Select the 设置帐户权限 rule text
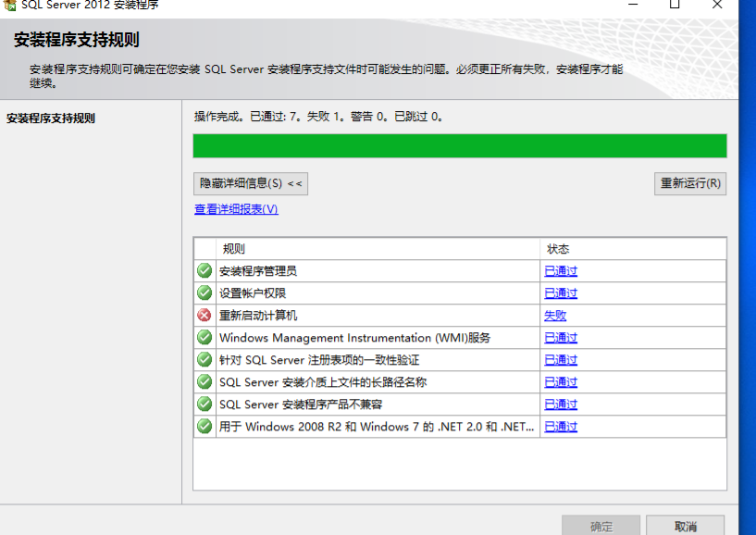This screenshot has width=756, height=535. [x=253, y=293]
